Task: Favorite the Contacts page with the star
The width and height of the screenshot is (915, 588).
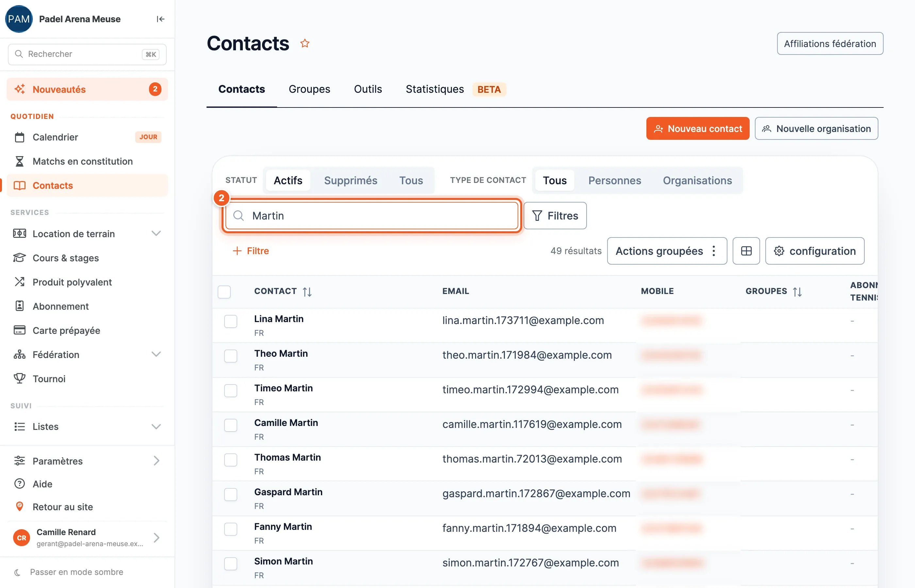Action: coord(305,43)
